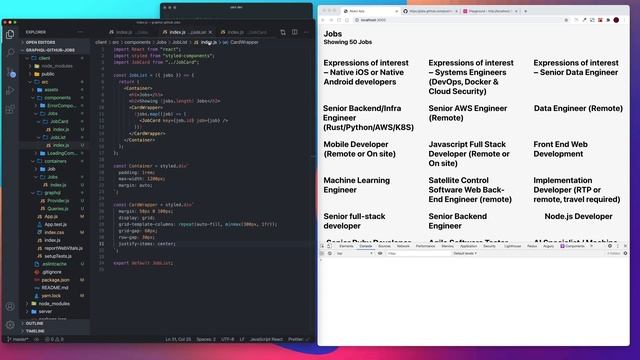Open the DevTools Performance tab
This screenshot has width=640, height=360.
point(425,246)
